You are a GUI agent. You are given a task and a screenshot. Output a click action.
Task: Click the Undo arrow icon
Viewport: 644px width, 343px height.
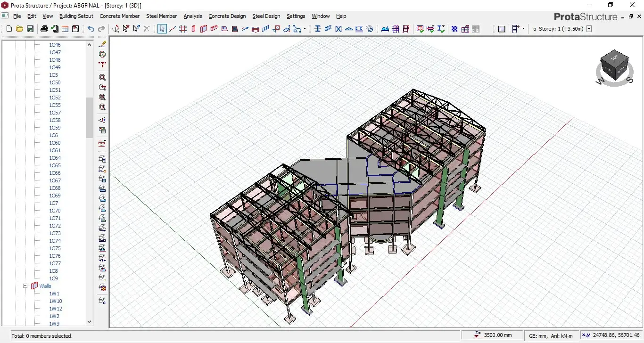pos(91,29)
